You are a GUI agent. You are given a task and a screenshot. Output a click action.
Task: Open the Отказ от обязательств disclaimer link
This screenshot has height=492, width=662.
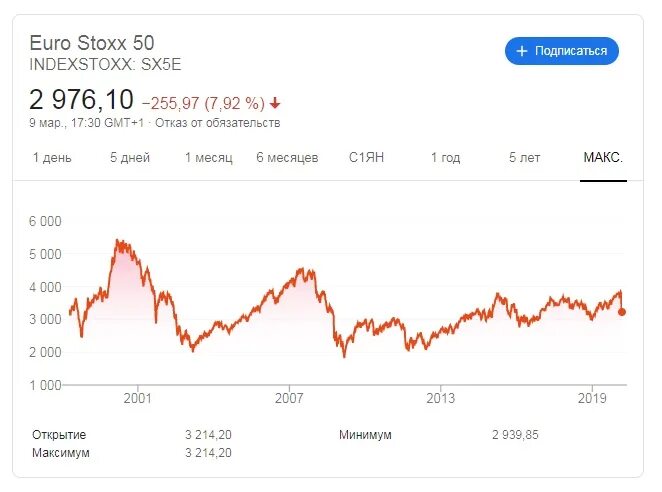pos(217,123)
